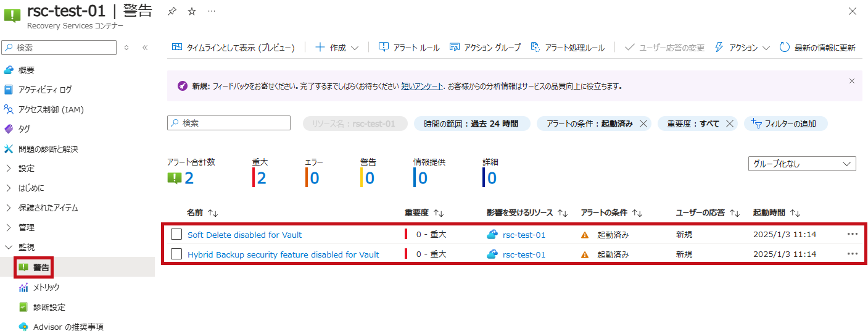Sort by ユーザーの応答 column
The height and width of the screenshot is (336, 868).
click(x=708, y=212)
